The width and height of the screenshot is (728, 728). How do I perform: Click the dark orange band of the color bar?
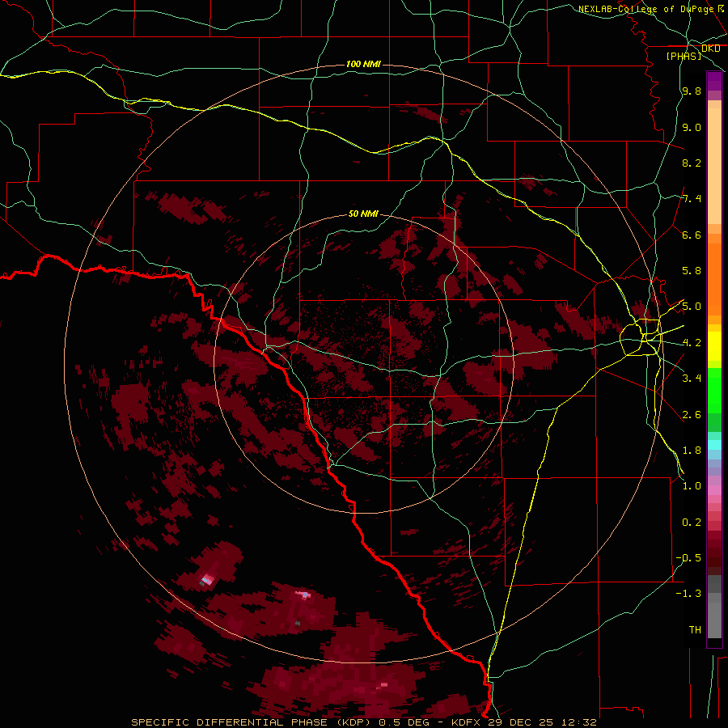(x=714, y=279)
